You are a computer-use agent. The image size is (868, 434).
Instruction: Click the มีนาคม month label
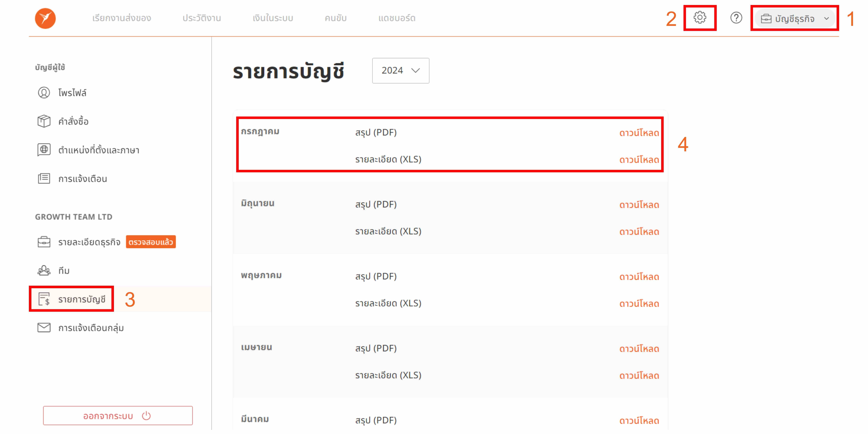tap(255, 419)
